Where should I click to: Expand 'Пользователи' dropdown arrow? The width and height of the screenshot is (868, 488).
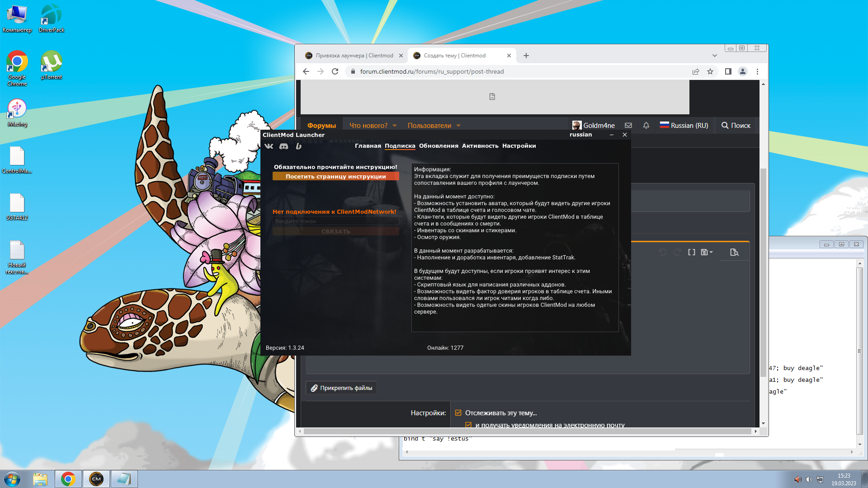(458, 126)
